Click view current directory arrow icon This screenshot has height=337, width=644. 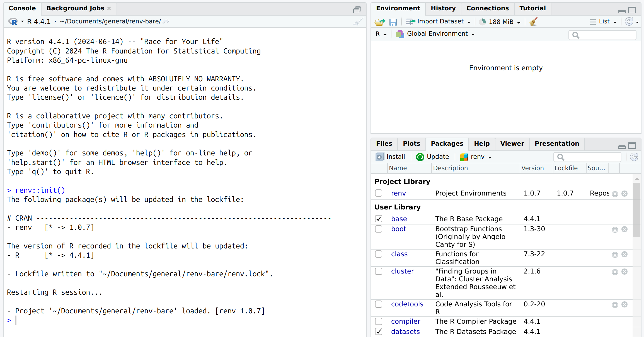tap(166, 21)
